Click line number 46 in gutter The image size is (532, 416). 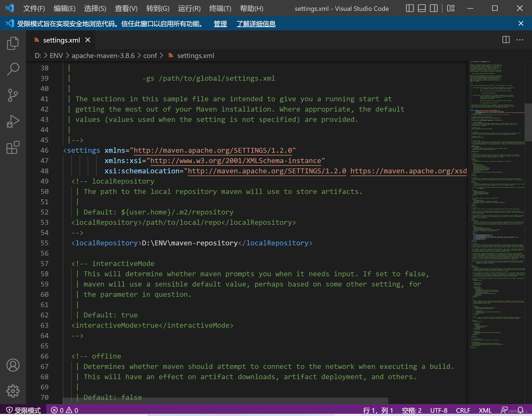pos(44,150)
